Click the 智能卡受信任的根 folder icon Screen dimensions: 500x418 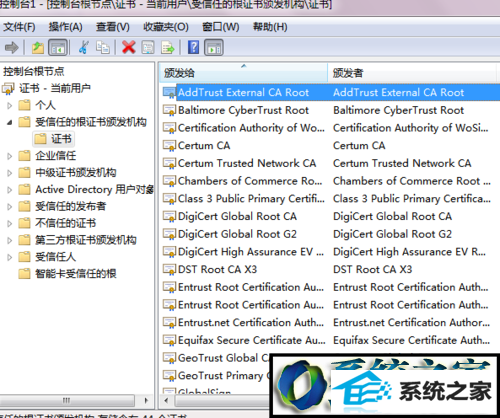coord(24,273)
